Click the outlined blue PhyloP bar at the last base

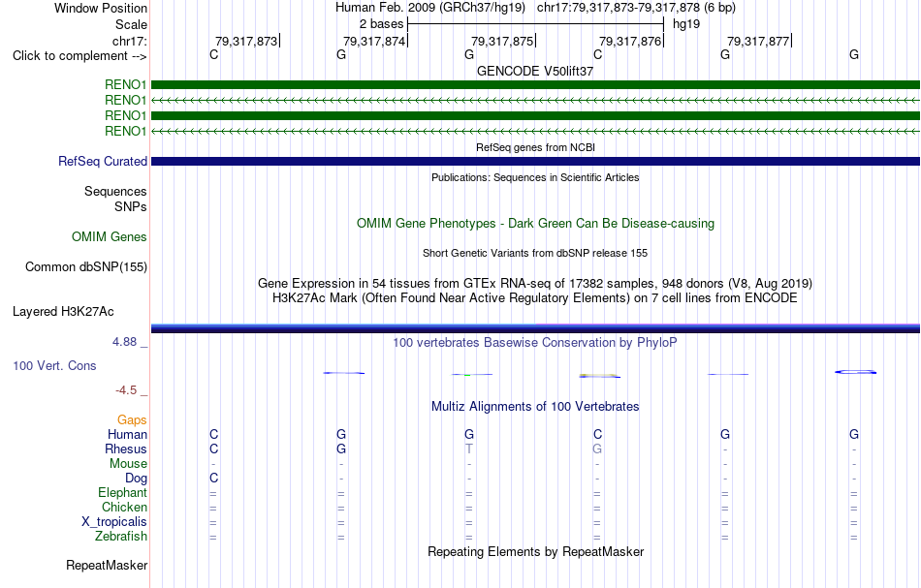click(856, 372)
